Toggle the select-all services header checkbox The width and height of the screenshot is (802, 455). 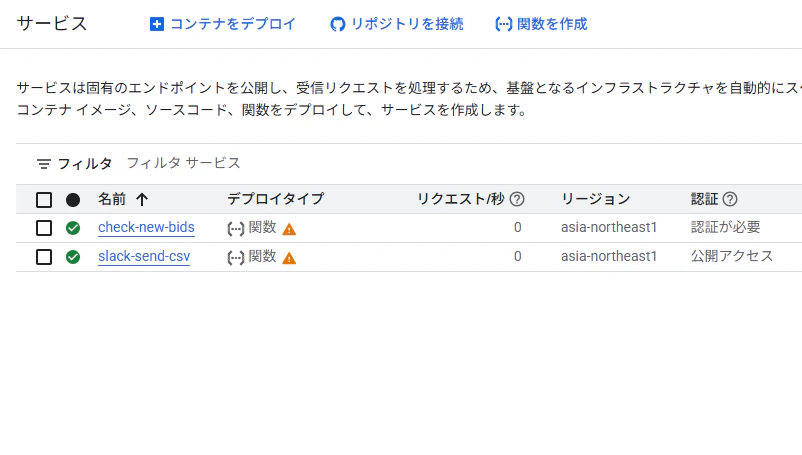pos(44,199)
